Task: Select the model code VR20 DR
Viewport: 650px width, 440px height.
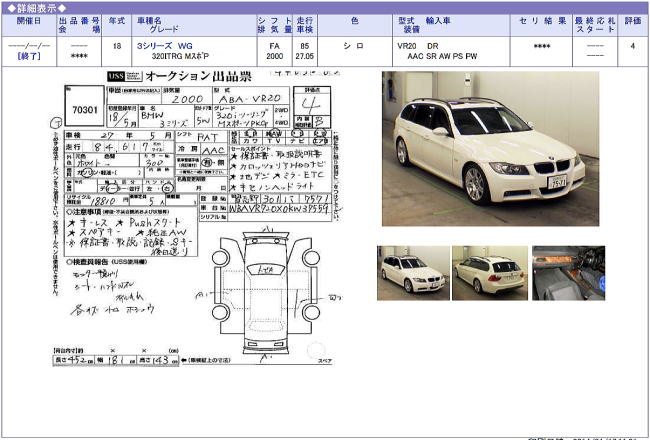Action: click(x=417, y=46)
